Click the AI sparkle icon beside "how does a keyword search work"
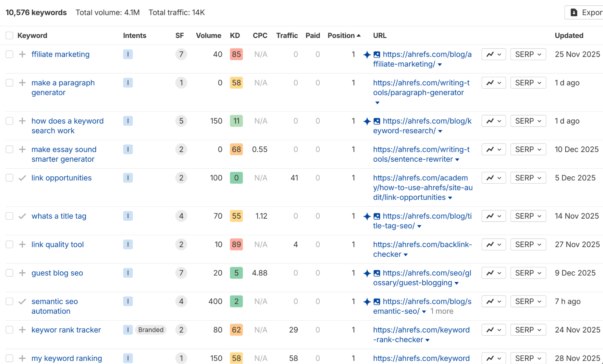Image resolution: width=603 pixels, height=364 pixels. (x=367, y=121)
